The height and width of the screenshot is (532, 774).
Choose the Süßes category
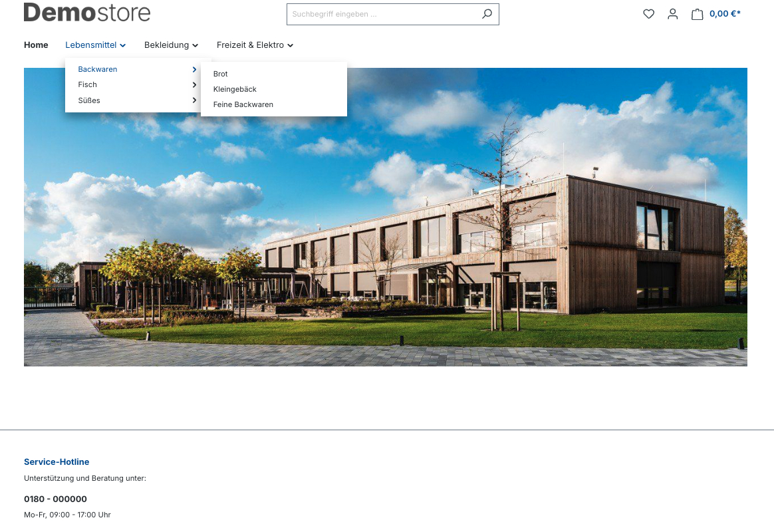[89, 100]
